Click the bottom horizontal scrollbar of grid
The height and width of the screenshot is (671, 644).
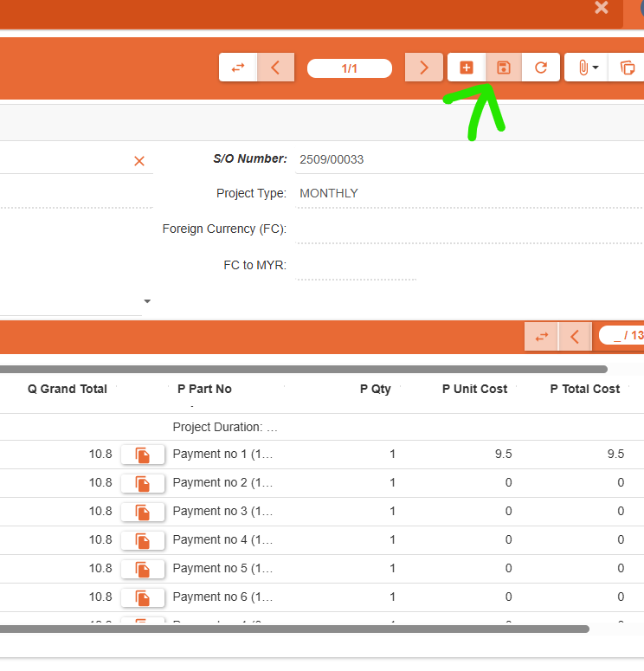click(x=294, y=629)
